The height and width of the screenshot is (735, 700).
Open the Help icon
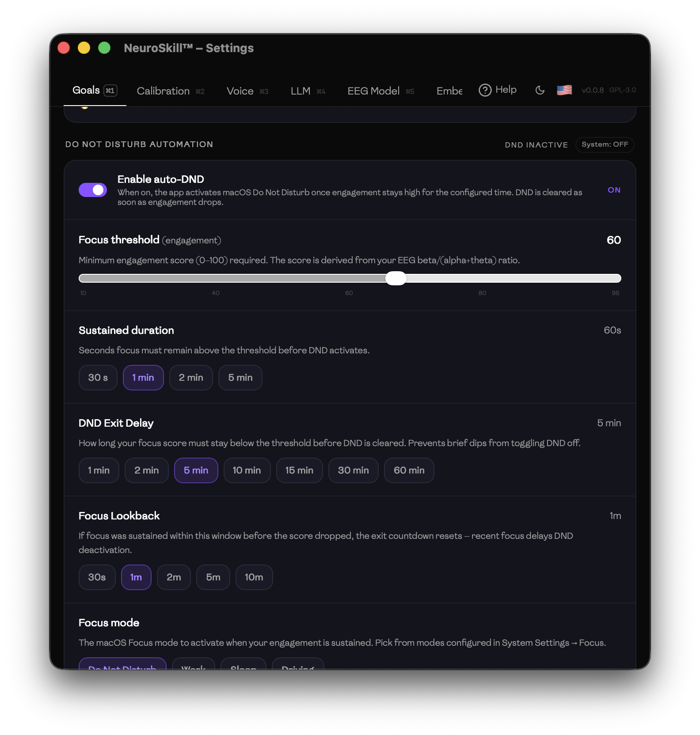(x=498, y=90)
